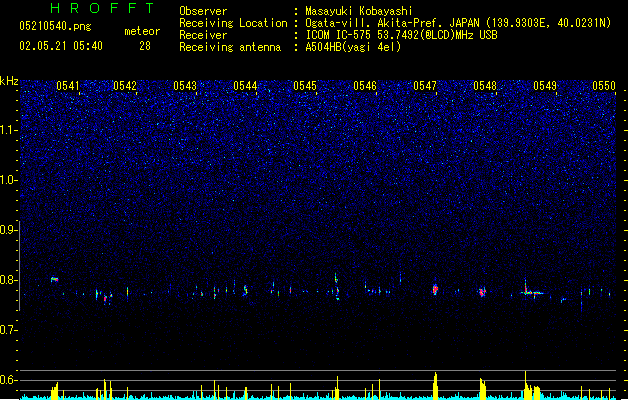Click the 0.8 kHz frequency label

point(9,280)
